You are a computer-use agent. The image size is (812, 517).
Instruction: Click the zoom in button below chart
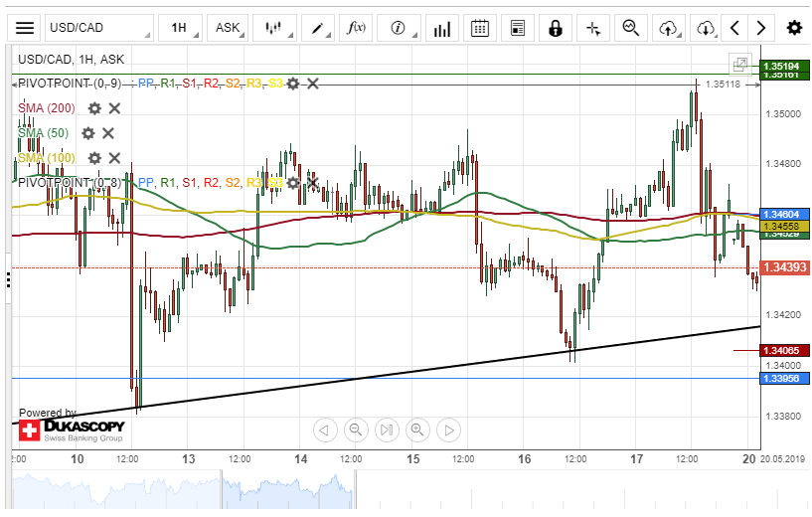417,430
